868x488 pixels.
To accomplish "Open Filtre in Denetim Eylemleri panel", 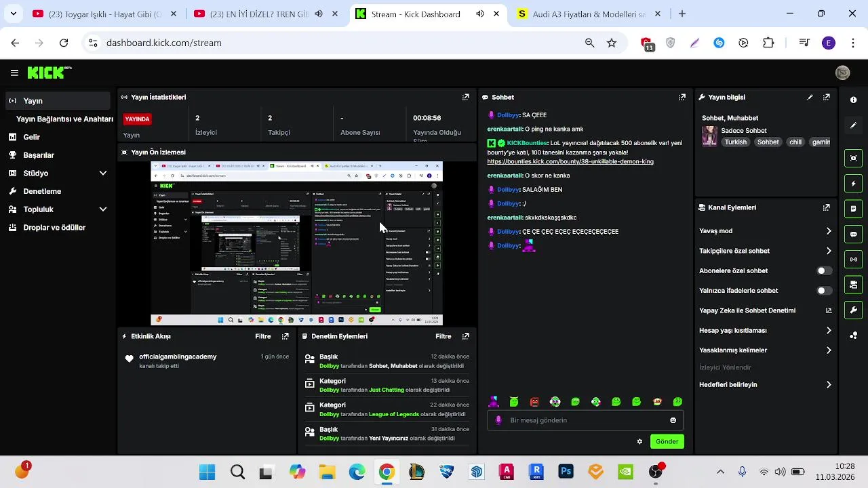I will pos(443,336).
